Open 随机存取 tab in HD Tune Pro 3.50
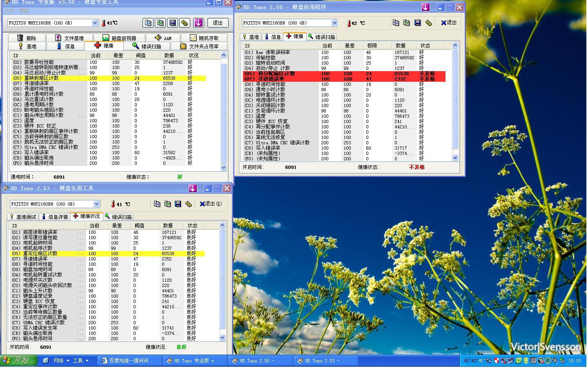This screenshot has height=368, width=588. (204, 38)
